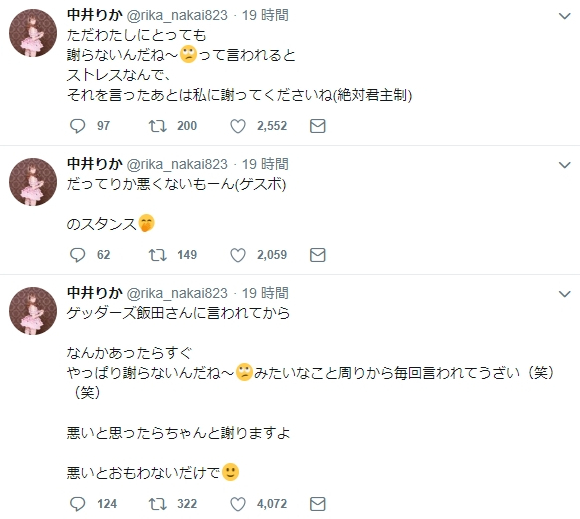Click envelope icon on the ゲッターズ飯田 tweet

[317, 504]
